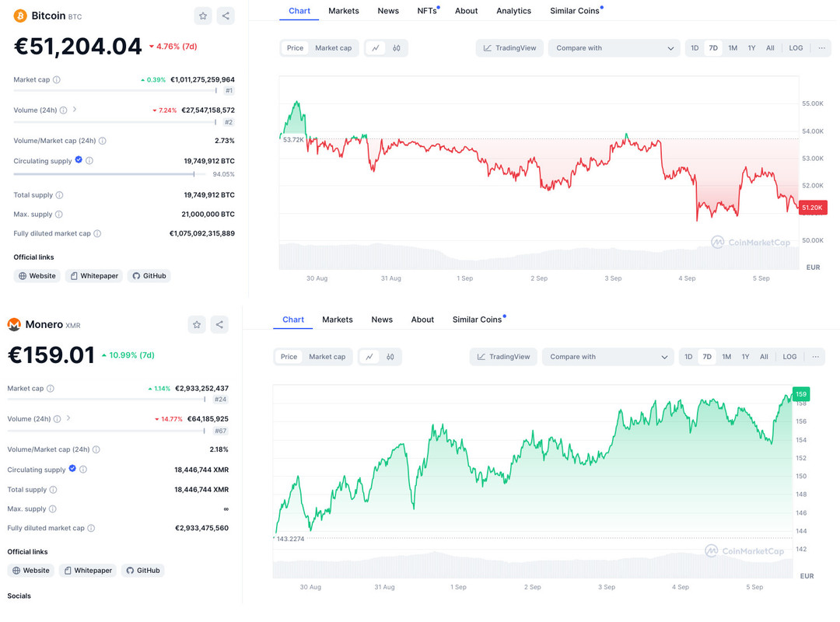Click Bitcoin Max. supply info icon
Screen dimensions: 840x622
coord(59,215)
